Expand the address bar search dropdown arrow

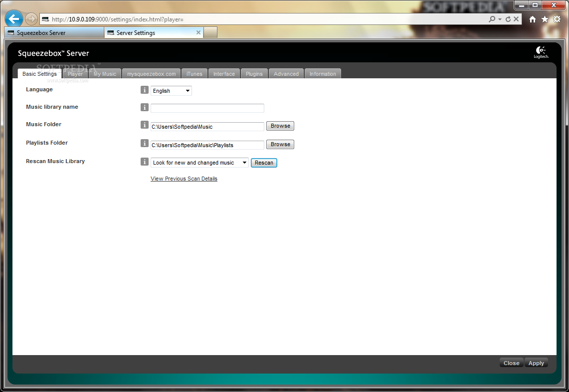[x=500, y=19]
